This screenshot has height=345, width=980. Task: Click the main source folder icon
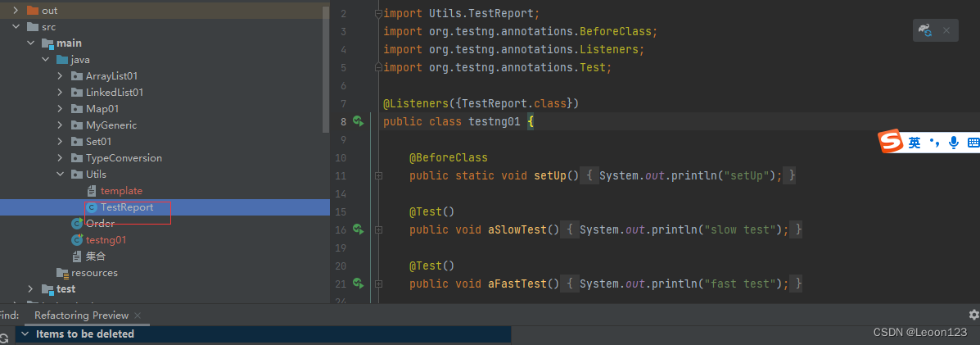point(47,43)
